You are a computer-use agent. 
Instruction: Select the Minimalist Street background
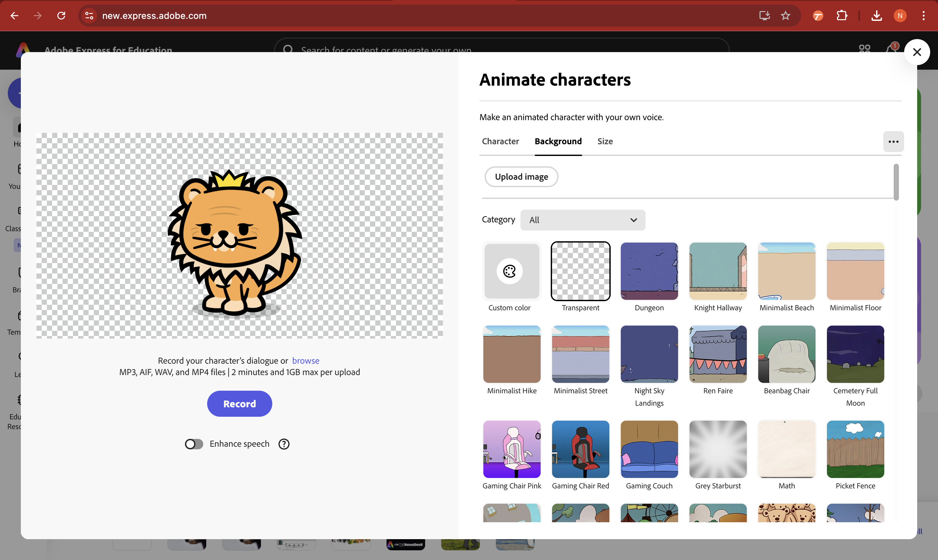[580, 354]
